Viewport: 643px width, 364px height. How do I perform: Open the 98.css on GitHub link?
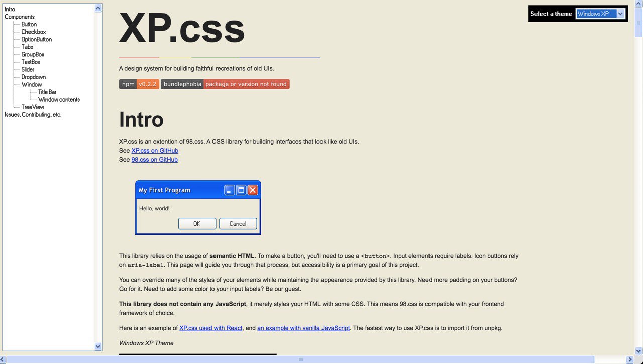[x=155, y=160]
